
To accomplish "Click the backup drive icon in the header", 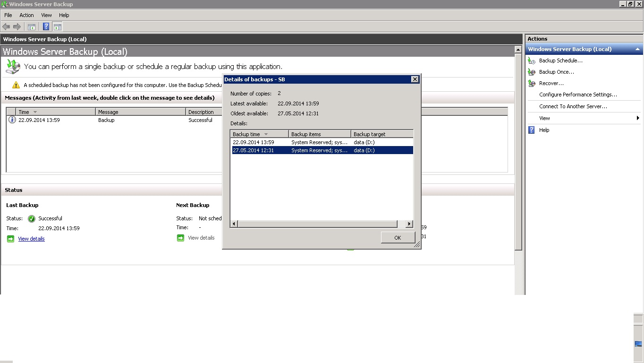I will (13, 66).
